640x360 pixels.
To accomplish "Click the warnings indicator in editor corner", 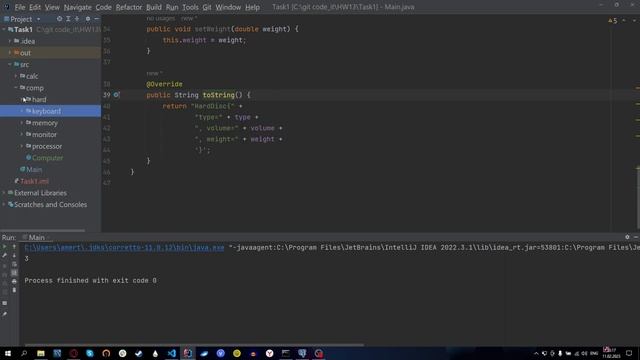I will 613,20.
